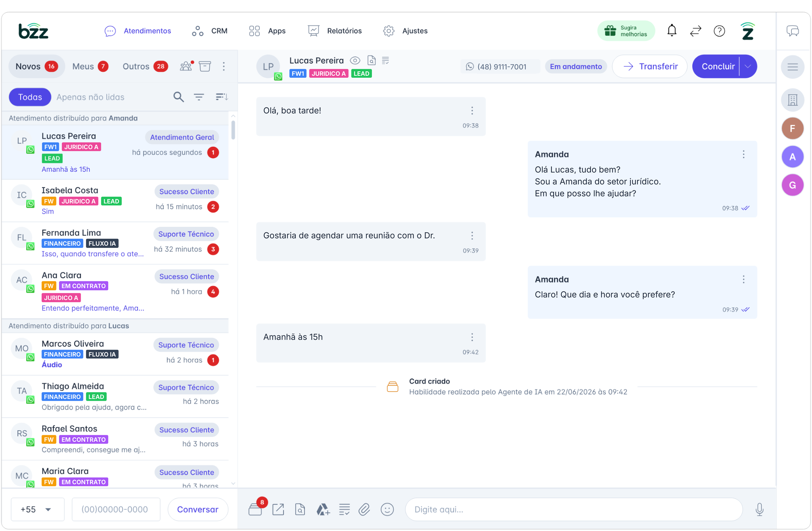Open Google Drive add icon in composer
The width and height of the screenshot is (812, 531).
[323, 510]
